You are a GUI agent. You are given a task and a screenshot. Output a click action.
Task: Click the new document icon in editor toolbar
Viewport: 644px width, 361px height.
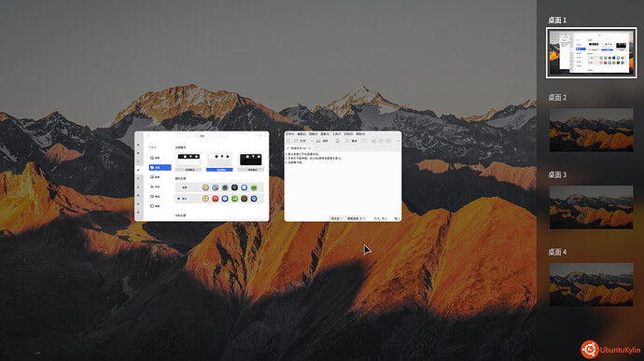(x=288, y=141)
